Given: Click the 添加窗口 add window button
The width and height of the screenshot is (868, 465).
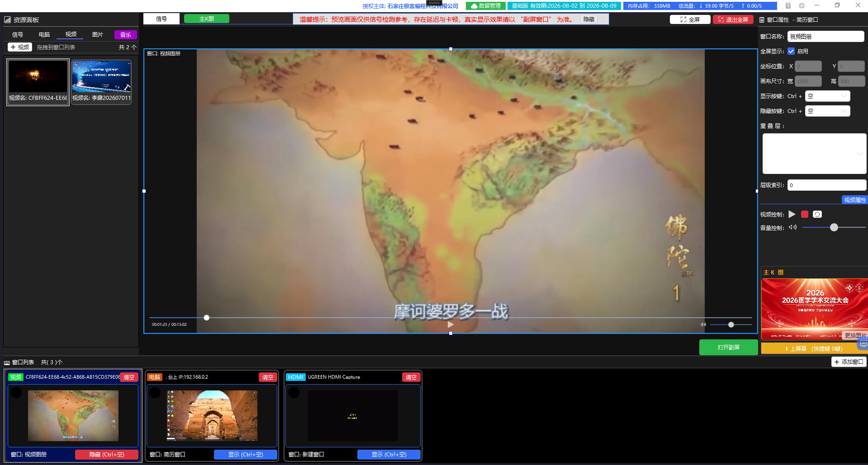Looking at the screenshot, I should [849, 362].
